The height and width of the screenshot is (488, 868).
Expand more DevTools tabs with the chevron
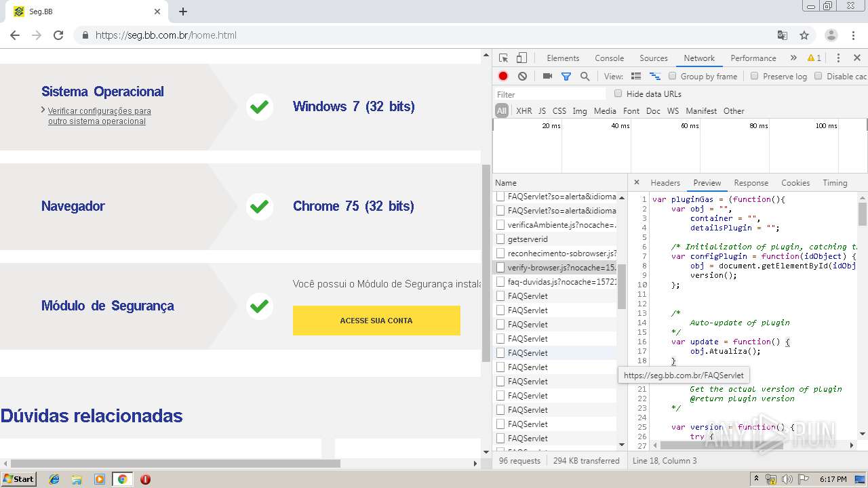pyautogui.click(x=793, y=58)
